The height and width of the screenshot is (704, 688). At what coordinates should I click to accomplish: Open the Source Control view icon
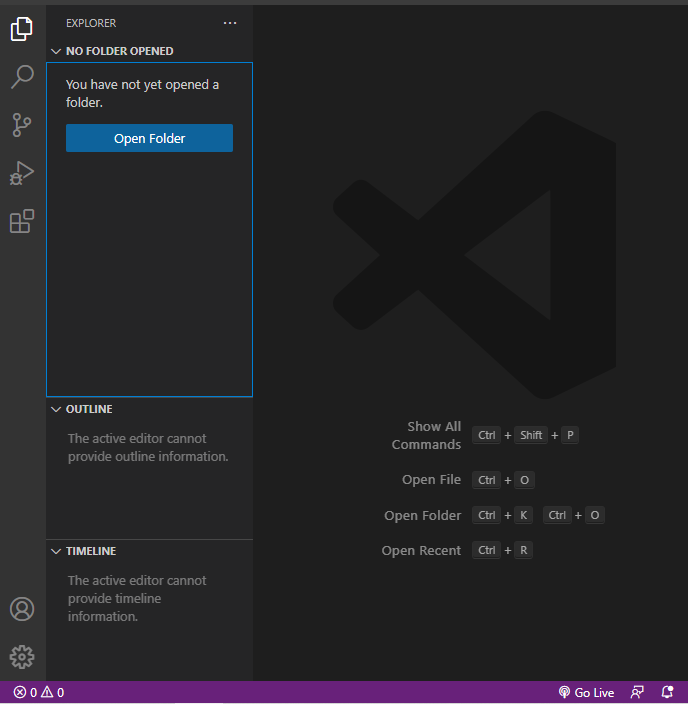[22, 125]
